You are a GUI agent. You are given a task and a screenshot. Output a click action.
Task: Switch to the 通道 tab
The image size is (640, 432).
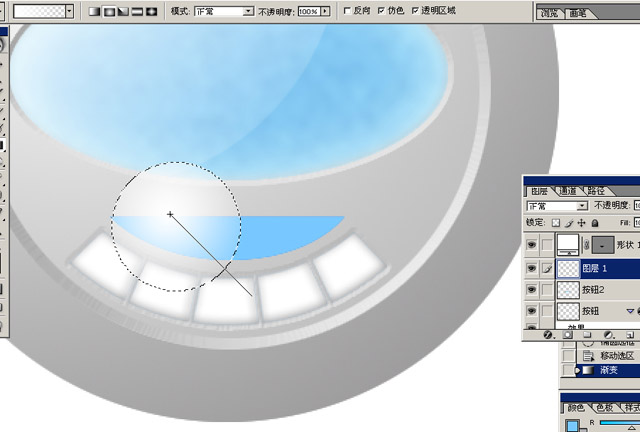coord(568,191)
